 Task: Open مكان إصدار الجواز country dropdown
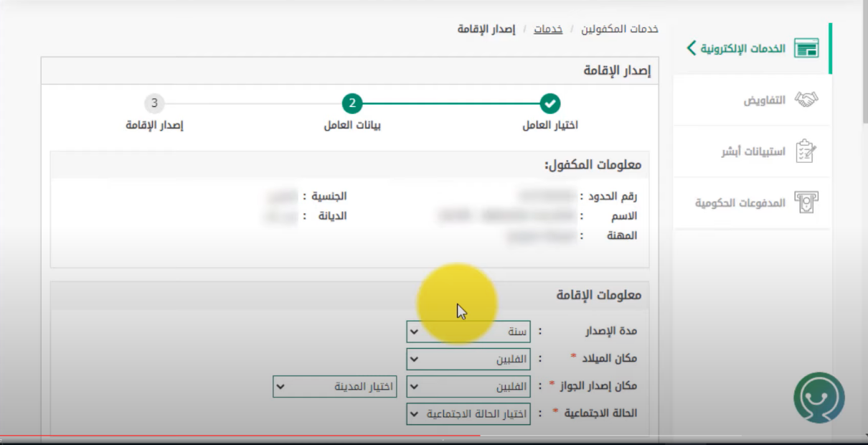click(x=468, y=386)
